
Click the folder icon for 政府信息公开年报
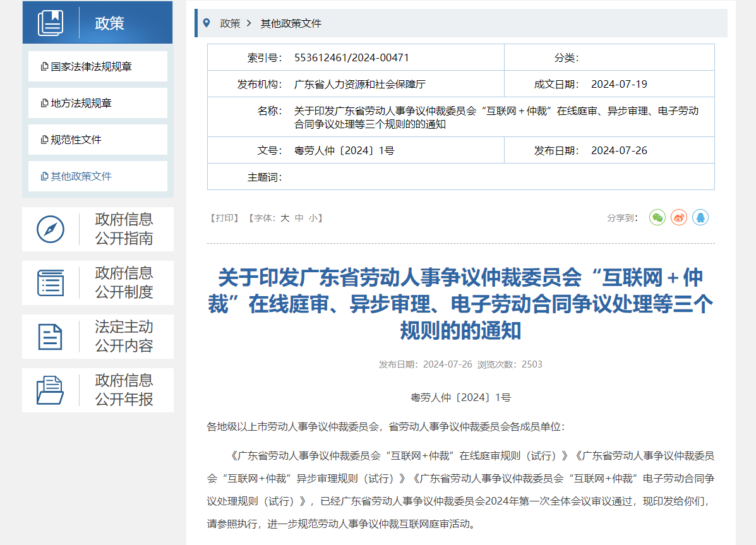coord(50,390)
